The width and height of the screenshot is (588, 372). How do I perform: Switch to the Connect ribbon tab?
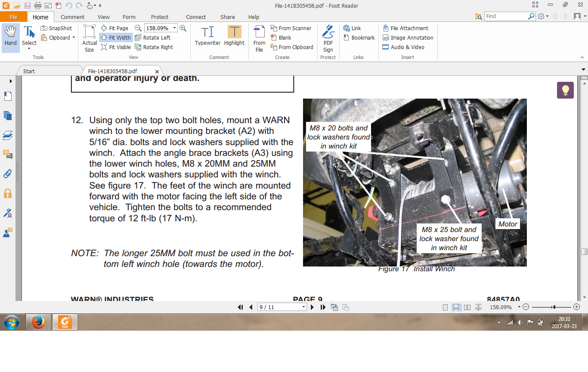pyautogui.click(x=196, y=17)
